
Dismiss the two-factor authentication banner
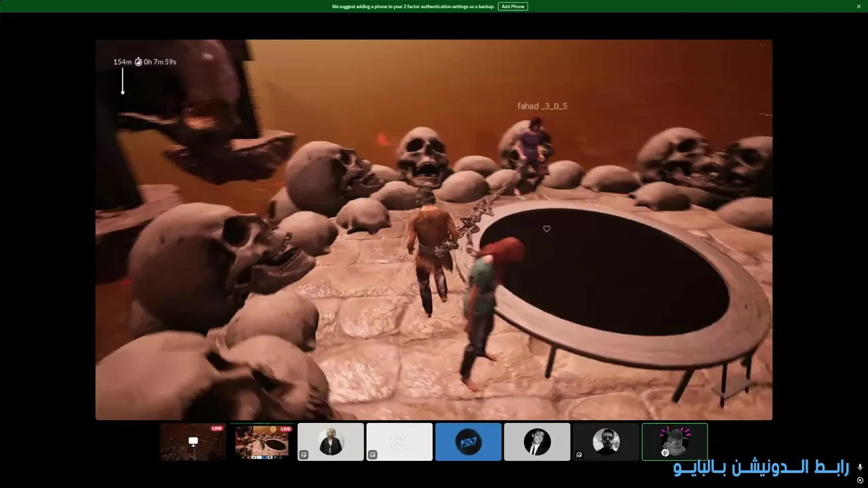[x=859, y=6]
